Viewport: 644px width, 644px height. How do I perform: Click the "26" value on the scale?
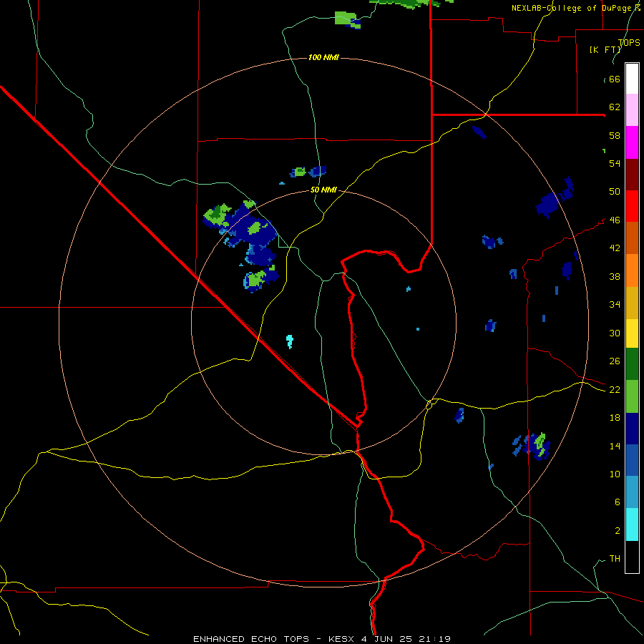[615, 361]
